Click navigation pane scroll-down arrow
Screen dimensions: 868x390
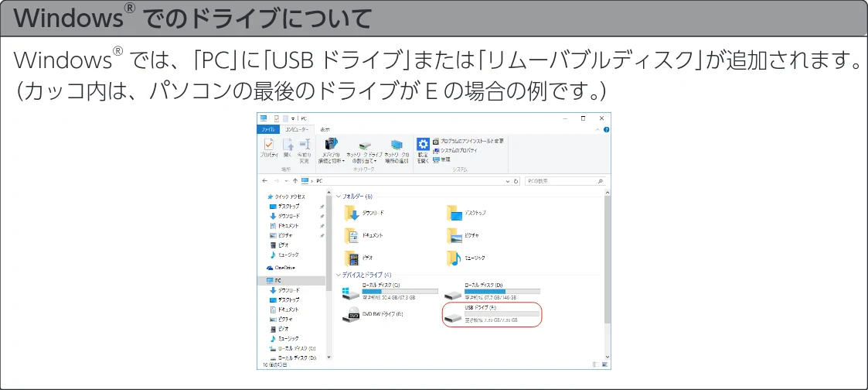[x=328, y=357]
